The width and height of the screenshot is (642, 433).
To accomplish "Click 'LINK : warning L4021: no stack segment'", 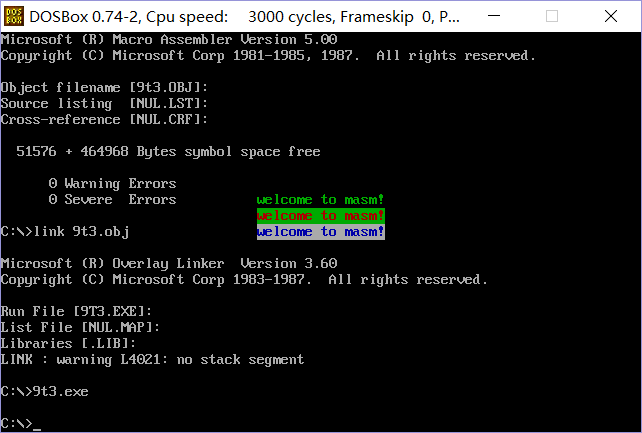I will click(152, 359).
